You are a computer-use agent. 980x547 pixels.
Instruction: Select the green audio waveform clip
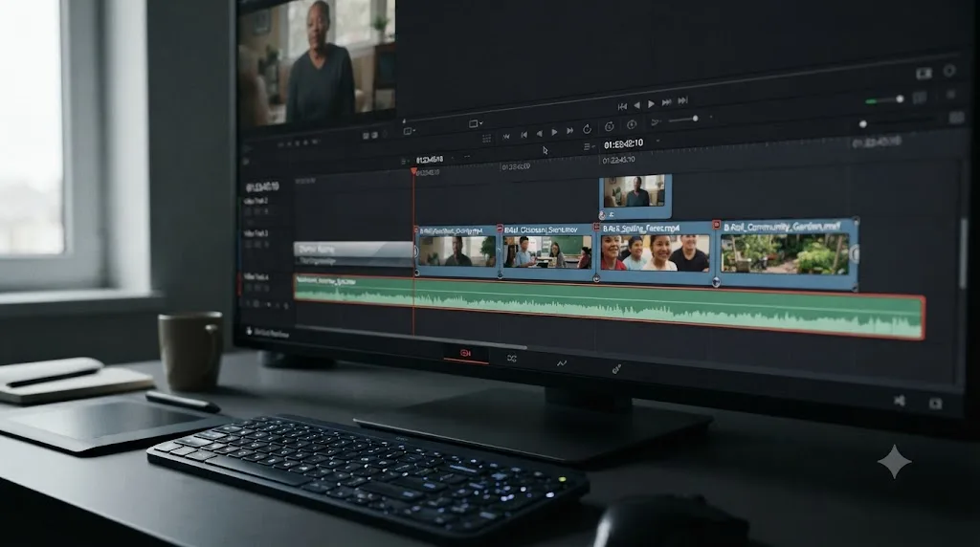(x=609, y=307)
